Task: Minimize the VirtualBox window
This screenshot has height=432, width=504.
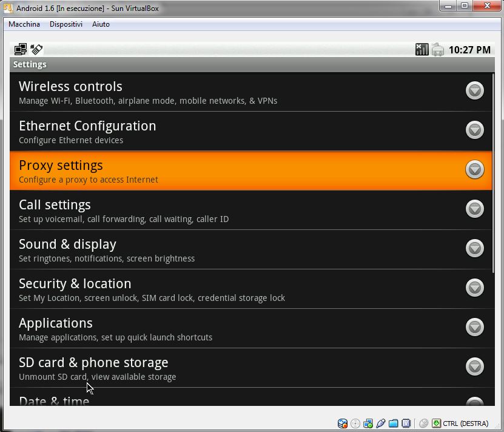Action: pyautogui.click(x=448, y=6)
